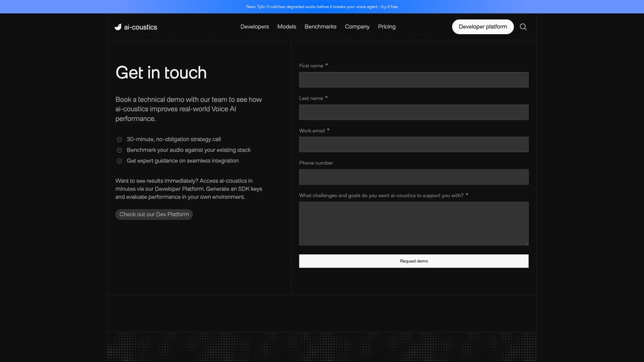Viewport: 644px width, 362px height.
Task: Click the 'What challenges and goals' question label
Action: pyautogui.click(x=381, y=196)
